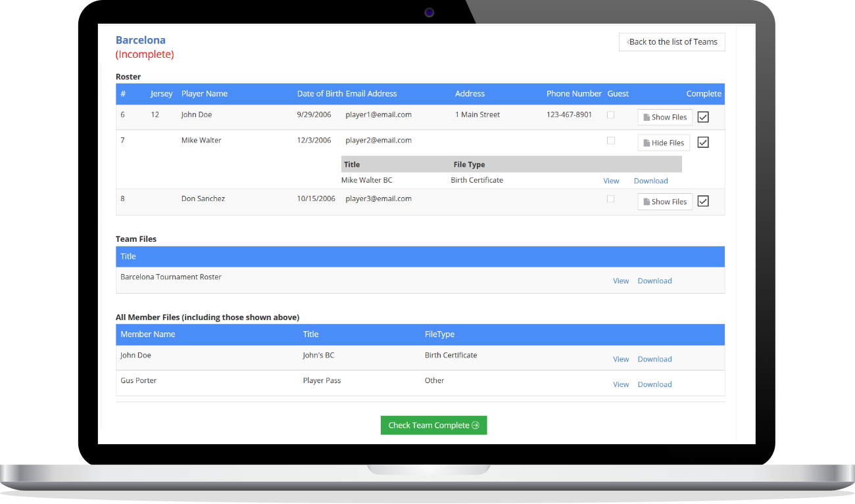The height and width of the screenshot is (504, 855).
Task: Click Don Sanchez player name
Action: (x=203, y=199)
